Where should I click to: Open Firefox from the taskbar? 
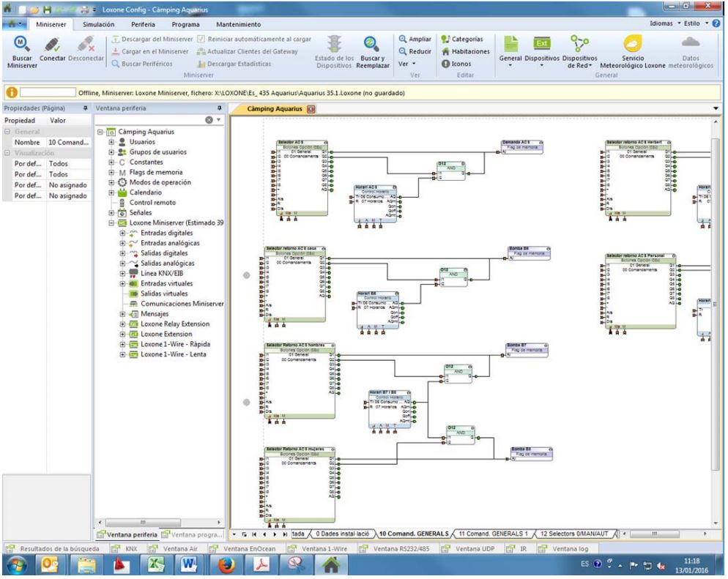pyautogui.click(x=226, y=565)
